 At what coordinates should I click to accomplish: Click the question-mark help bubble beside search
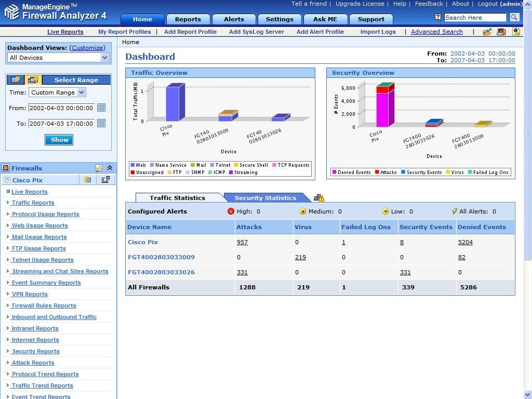click(438, 17)
